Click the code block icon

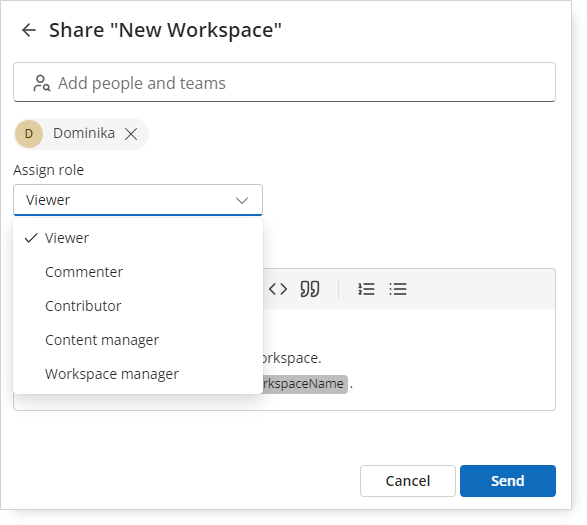[278, 289]
